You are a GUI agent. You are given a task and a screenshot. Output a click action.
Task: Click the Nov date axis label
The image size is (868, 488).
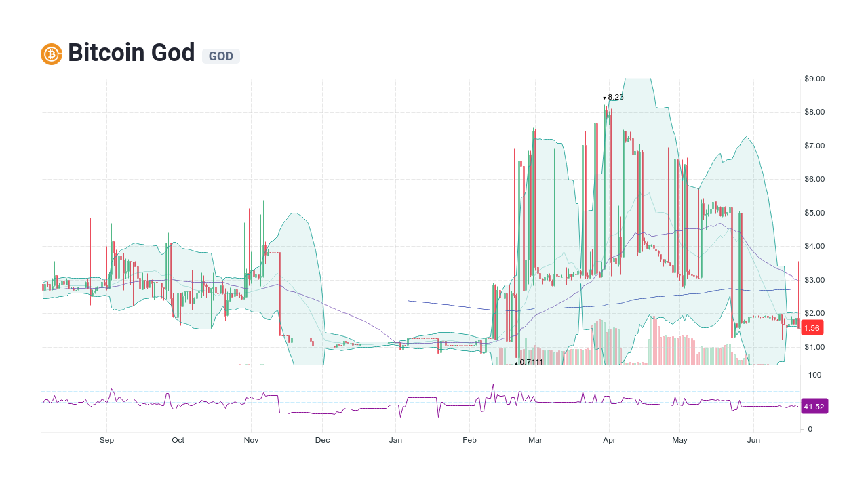tap(251, 440)
